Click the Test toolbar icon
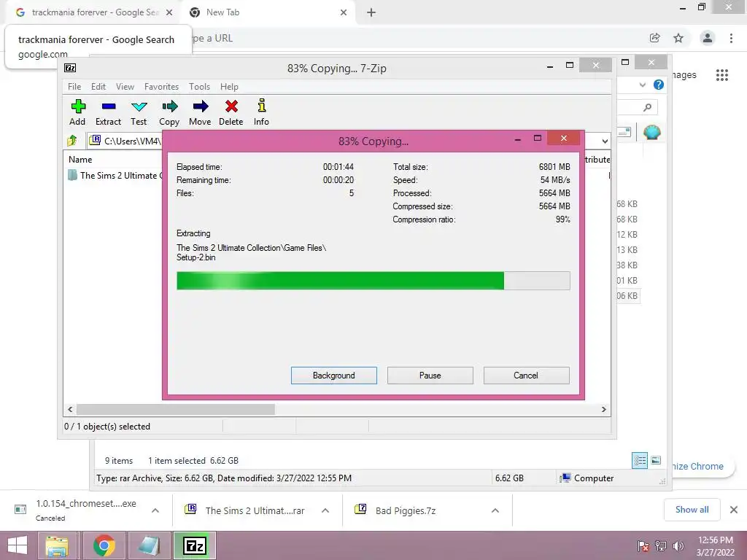 tap(139, 112)
